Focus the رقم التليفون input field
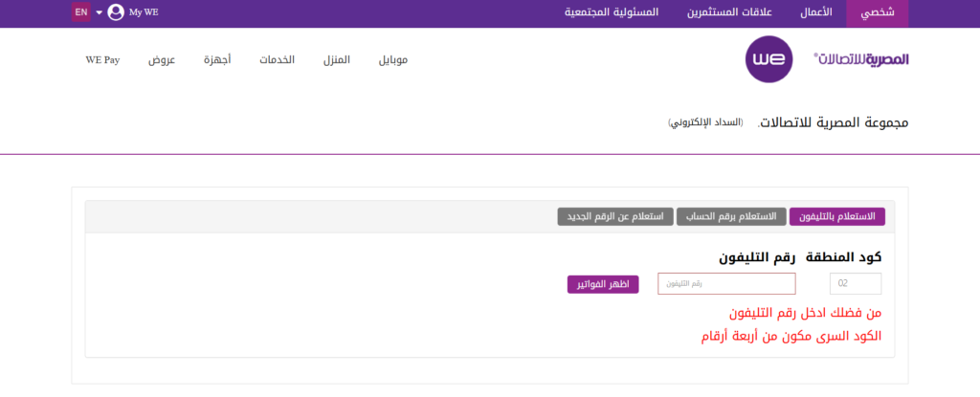 726,283
